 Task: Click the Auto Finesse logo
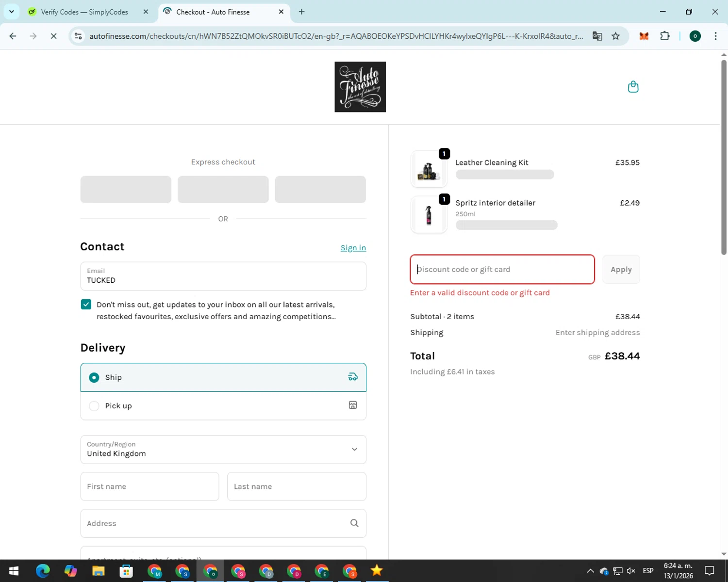[360, 87]
